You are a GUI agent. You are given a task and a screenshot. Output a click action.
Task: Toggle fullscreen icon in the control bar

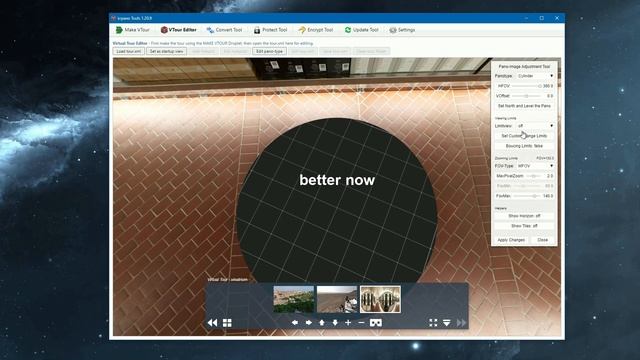(x=433, y=323)
